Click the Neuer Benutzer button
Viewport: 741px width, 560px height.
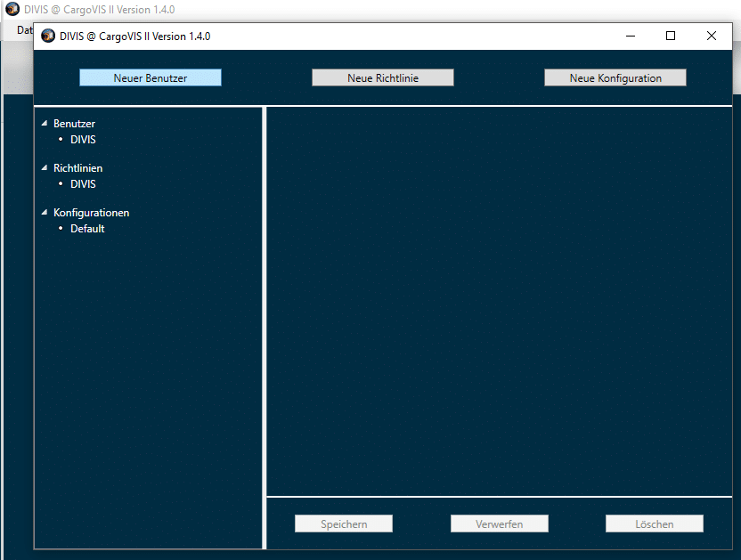tap(151, 78)
